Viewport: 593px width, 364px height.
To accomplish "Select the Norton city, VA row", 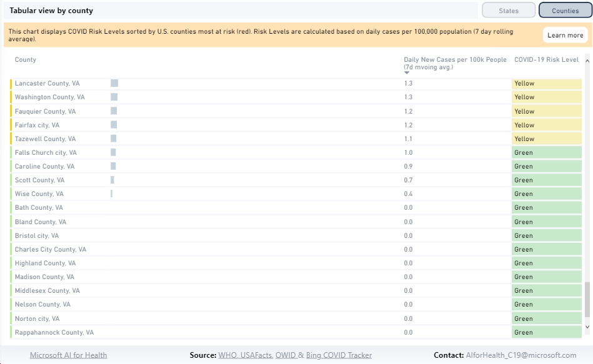I will click(296, 318).
